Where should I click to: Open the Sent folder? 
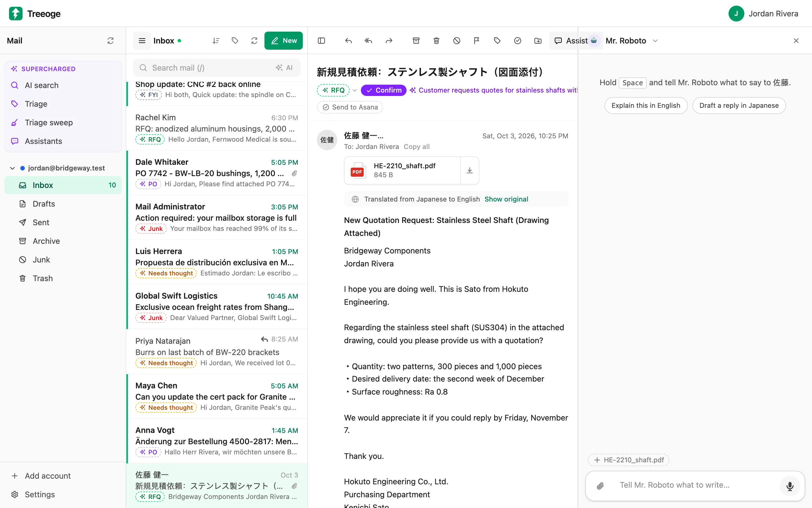tap(63, 222)
